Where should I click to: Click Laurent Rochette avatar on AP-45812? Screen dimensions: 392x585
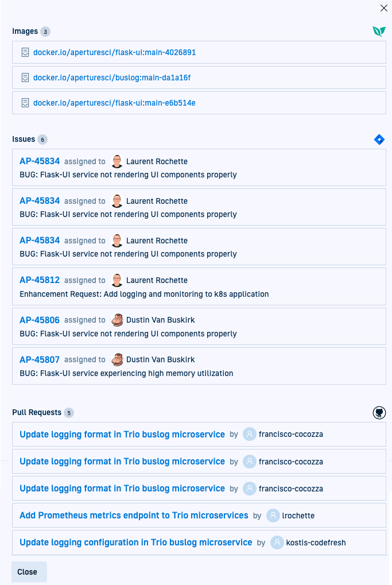(117, 280)
